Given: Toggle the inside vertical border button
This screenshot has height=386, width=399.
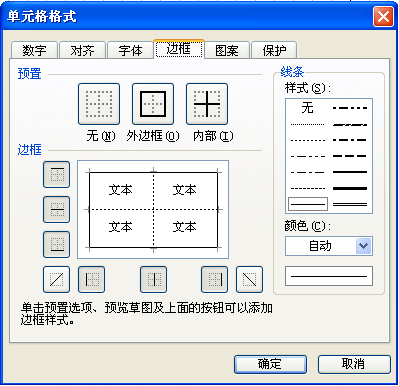Looking at the screenshot, I should point(153,279).
